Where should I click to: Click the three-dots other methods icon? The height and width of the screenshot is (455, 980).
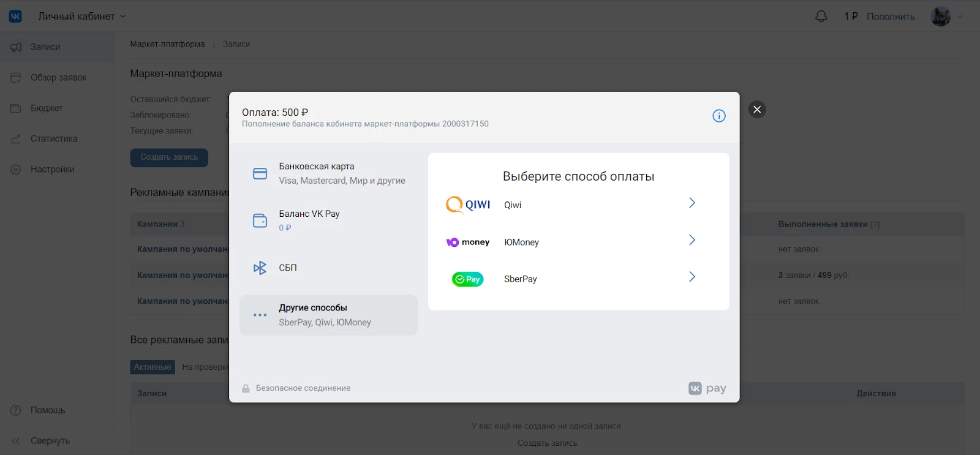click(x=260, y=315)
